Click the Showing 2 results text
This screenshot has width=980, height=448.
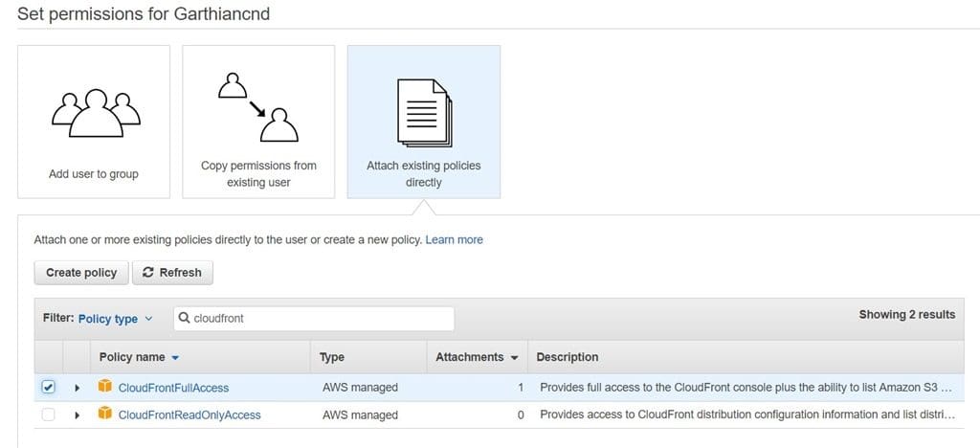click(x=907, y=315)
